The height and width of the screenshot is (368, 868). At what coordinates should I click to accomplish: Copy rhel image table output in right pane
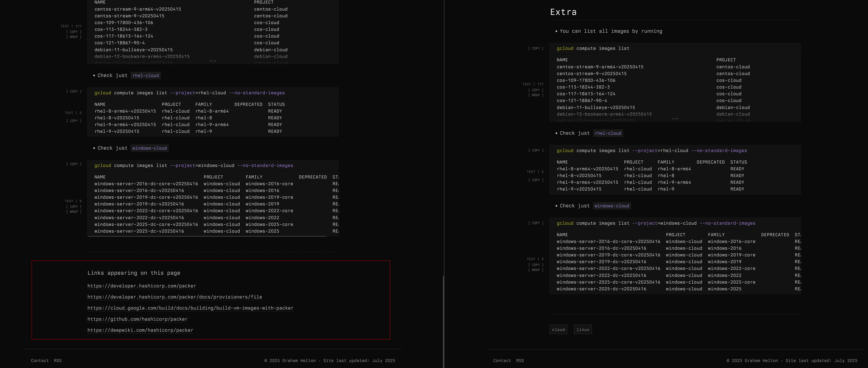point(536,180)
